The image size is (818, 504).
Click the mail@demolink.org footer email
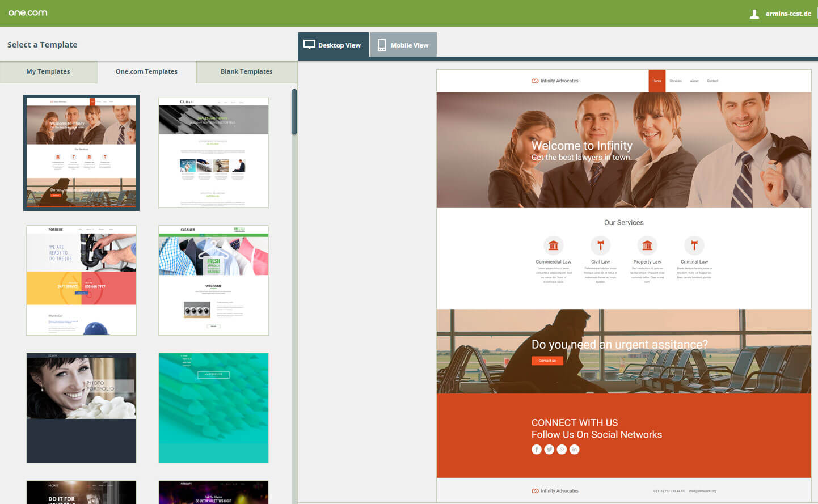703,491
